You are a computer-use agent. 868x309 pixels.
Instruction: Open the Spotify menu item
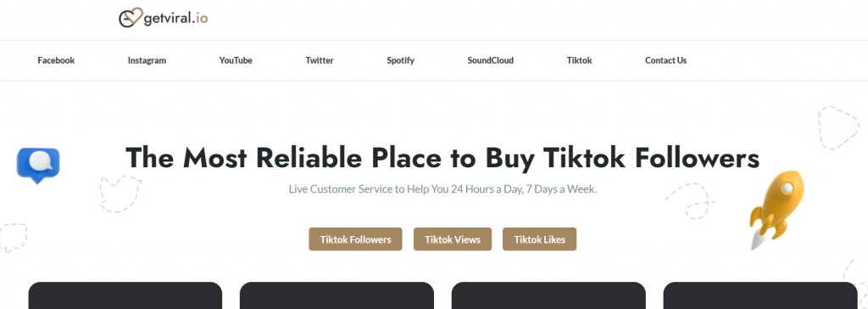(400, 60)
